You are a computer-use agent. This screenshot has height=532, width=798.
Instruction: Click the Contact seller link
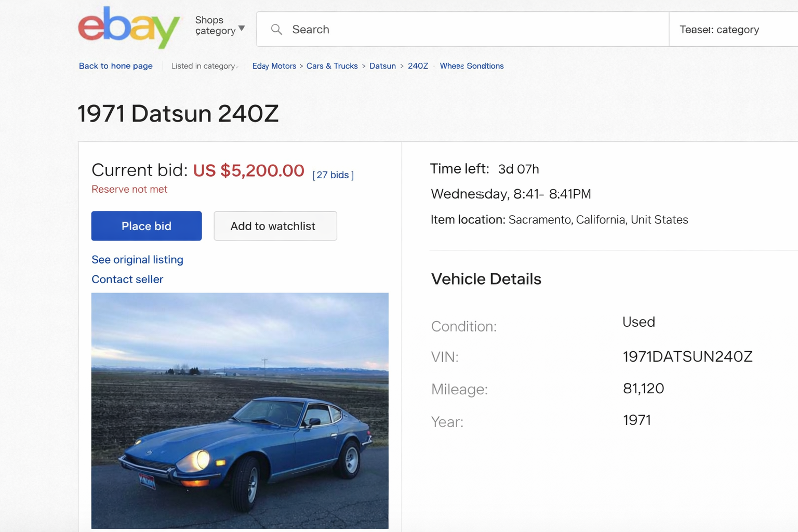point(127,280)
